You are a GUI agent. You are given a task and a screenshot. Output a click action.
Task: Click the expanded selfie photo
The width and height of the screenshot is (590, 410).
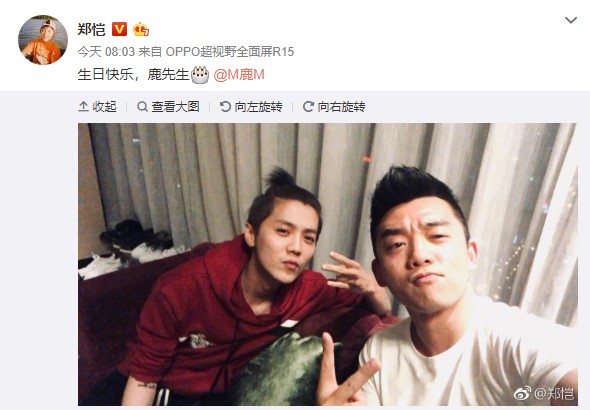pyautogui.click(x=328, y=264)
